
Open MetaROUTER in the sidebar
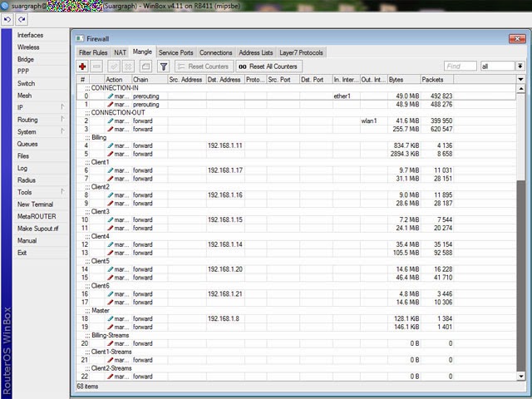coord(41,216)
